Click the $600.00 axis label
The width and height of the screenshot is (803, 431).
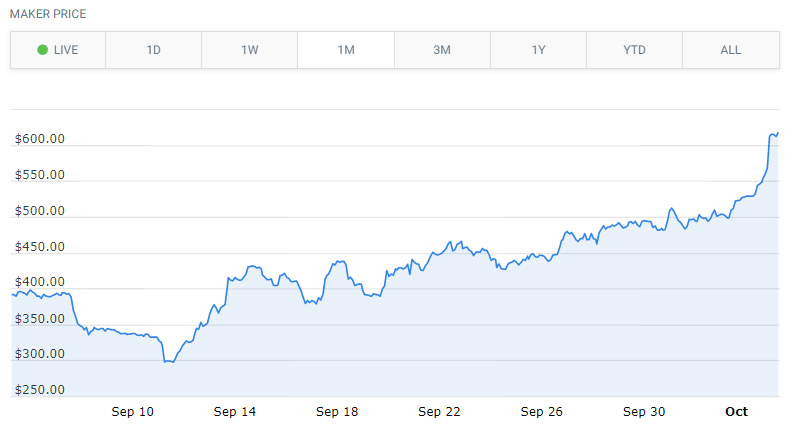point(40,139)
